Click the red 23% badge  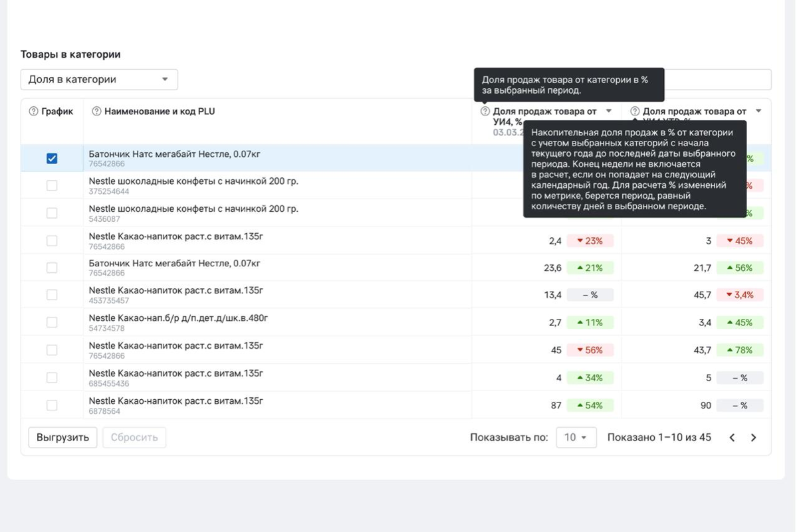coord(590,240)
